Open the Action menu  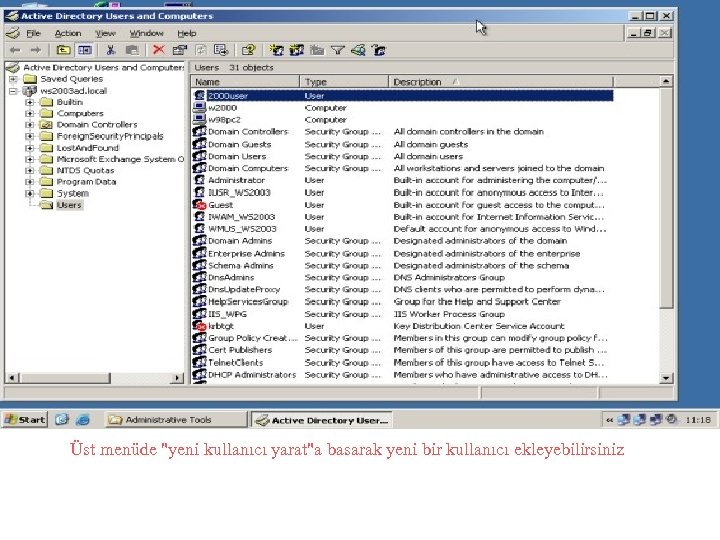68,33
